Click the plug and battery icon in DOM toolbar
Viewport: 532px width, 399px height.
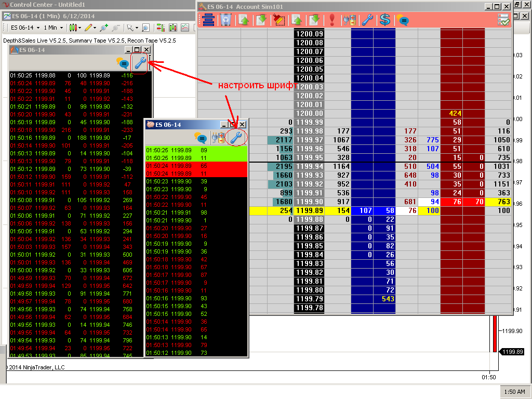click(350, 20)
